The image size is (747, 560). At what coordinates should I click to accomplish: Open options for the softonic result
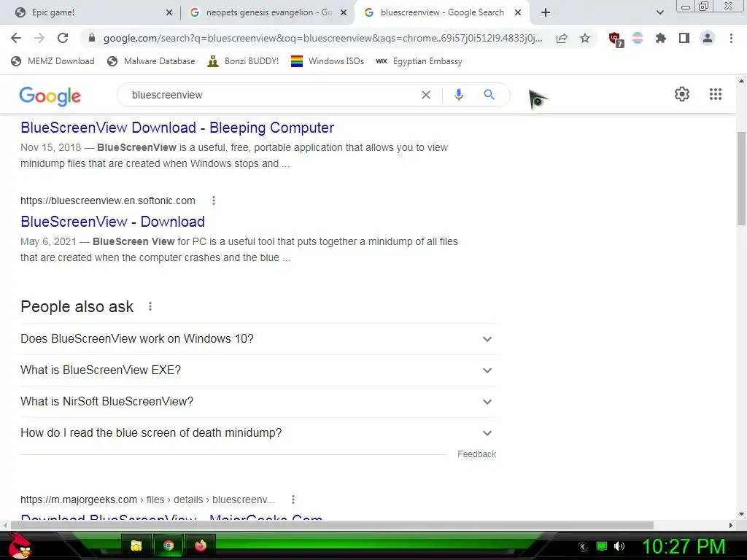(214, 201)
